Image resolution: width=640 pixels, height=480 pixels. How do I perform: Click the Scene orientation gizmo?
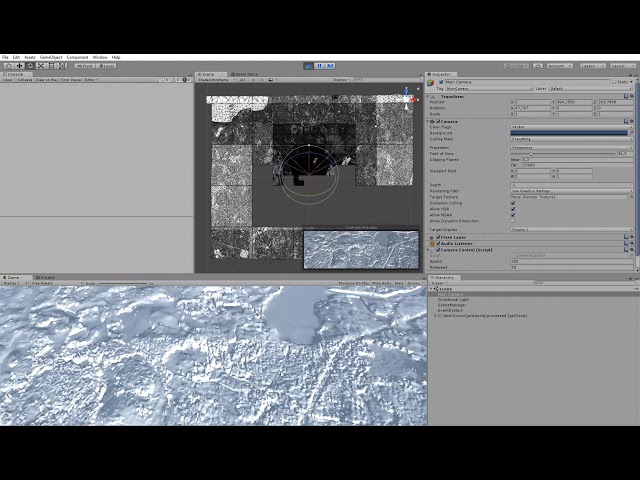point(407,98)
